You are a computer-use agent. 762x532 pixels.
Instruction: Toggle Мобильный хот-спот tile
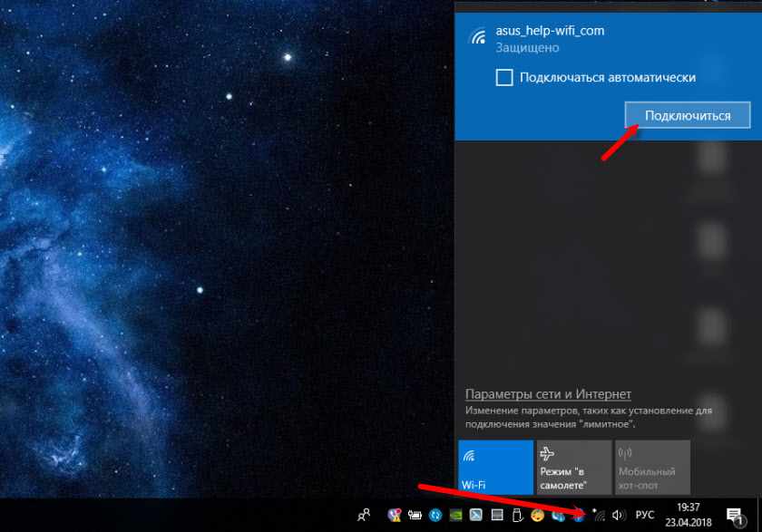[652, 468]
